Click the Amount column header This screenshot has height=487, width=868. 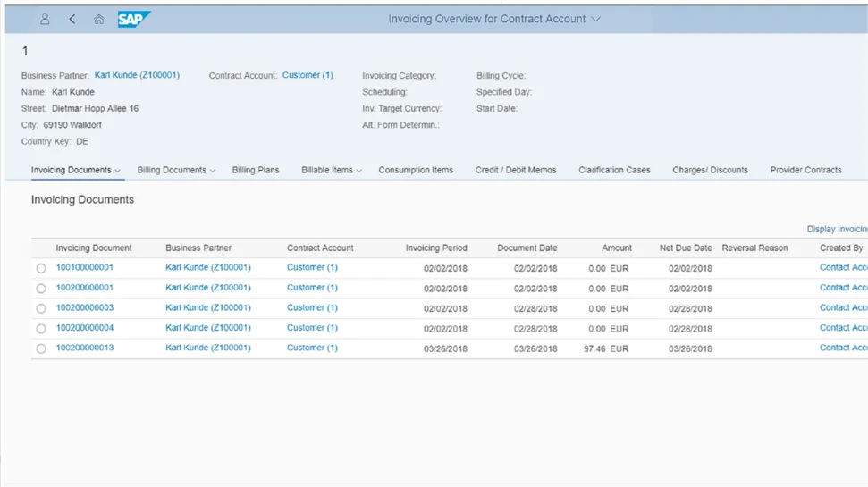click(616, 248)
